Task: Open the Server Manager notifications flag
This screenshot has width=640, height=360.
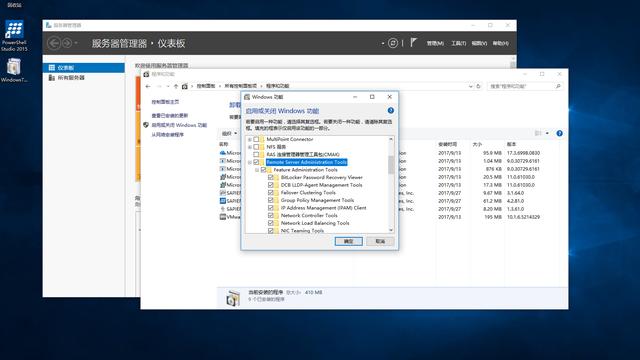Action: point(413,42)
